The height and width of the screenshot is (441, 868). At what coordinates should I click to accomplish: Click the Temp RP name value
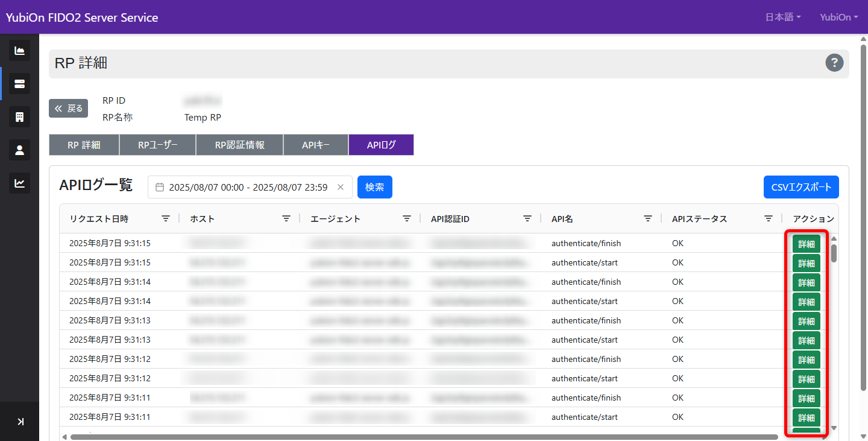203,118
